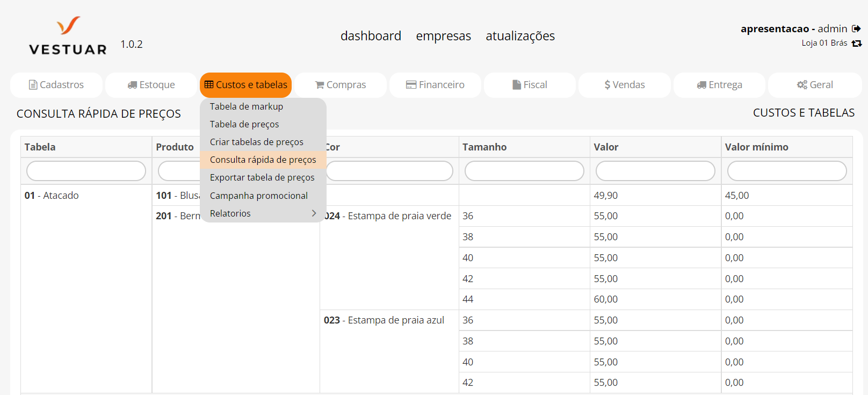Screen dimensions: 868x395
Task: Select Tabela de markup menu item
Action: [x=263, y=106]
